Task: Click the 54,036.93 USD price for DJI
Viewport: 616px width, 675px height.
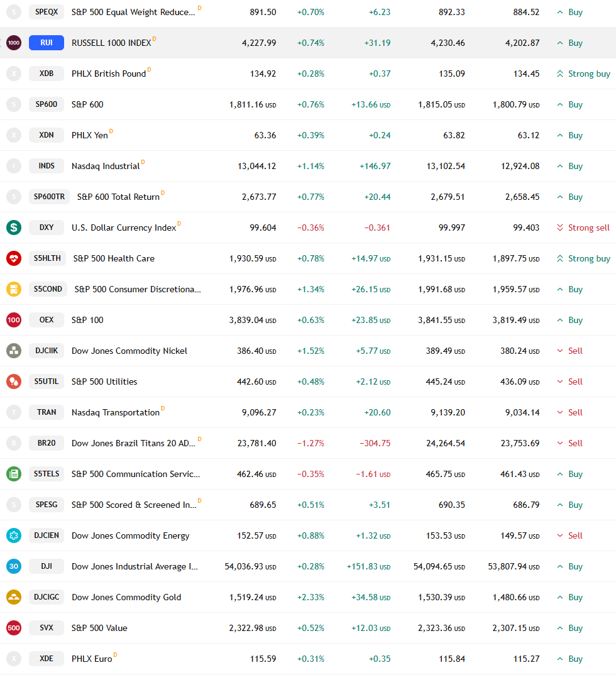Action: point(251,566)
